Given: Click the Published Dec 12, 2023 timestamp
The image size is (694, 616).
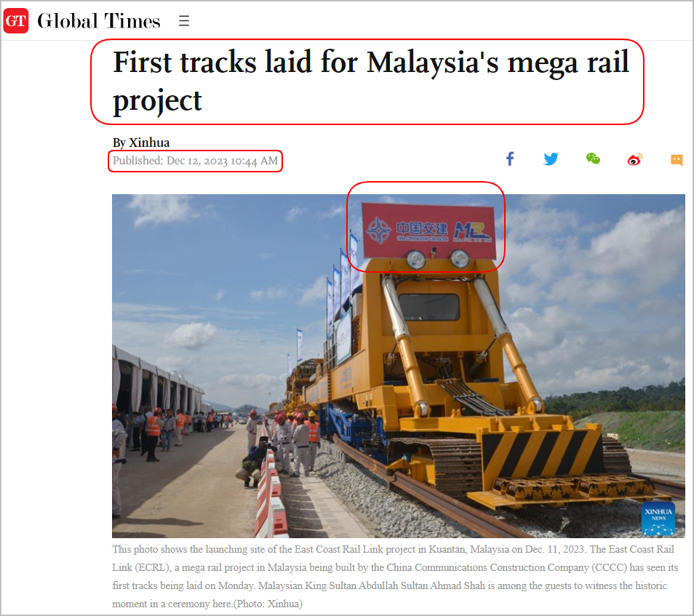Looking at the screenshot, I should [195, 161].
